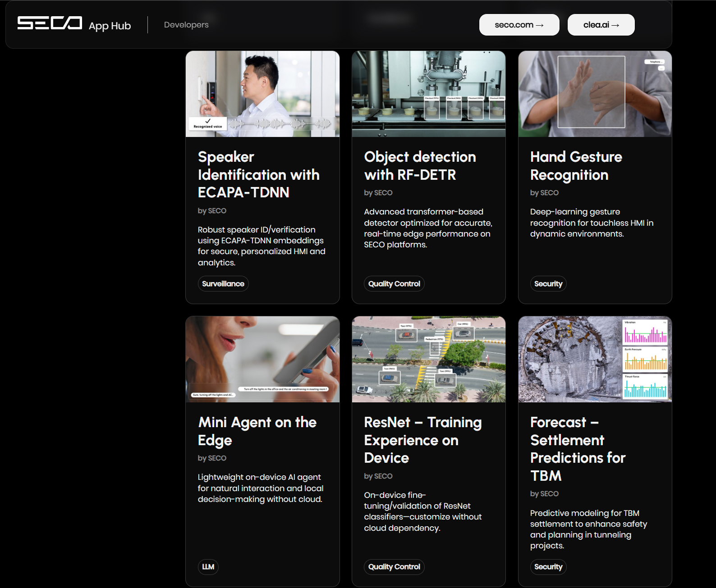716x588 pixels.
Task: Click the Surveillance tag
Action: coord(223,283)
